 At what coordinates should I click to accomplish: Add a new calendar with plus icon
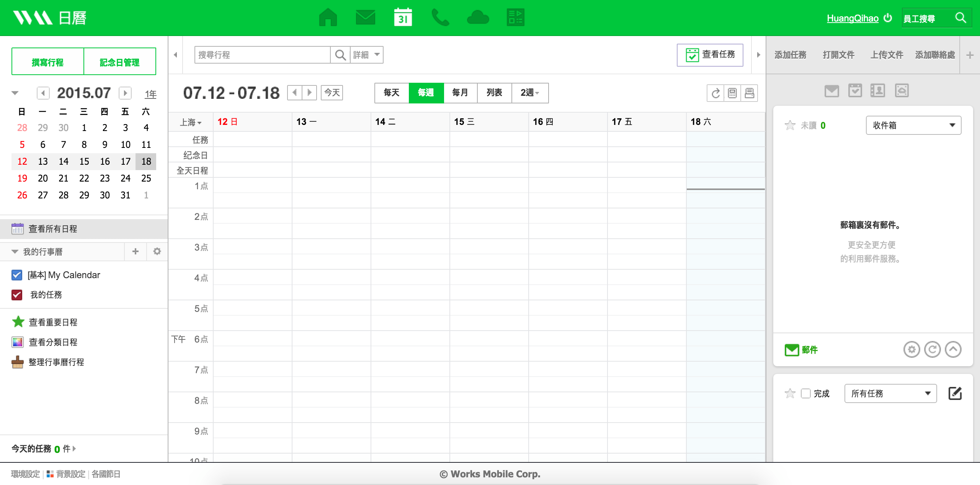[136, 251]
